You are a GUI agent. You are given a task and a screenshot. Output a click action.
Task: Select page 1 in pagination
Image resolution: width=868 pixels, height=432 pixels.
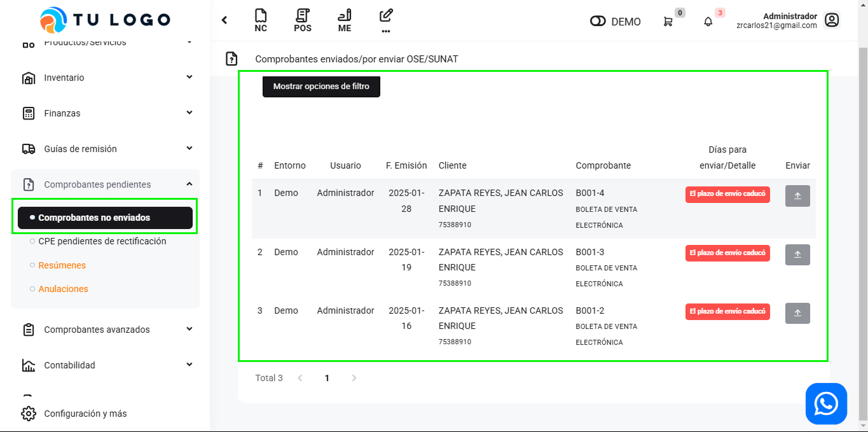pyautogui.click(x=327, y=378)
